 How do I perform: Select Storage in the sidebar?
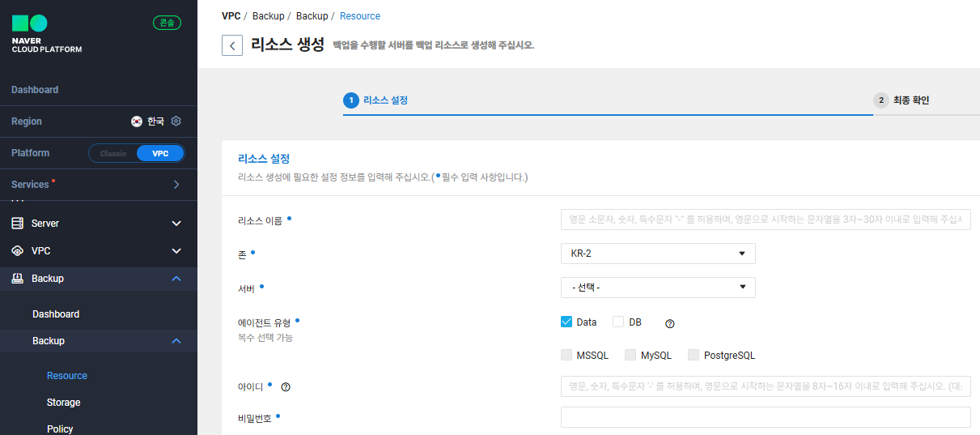(64, 403)
